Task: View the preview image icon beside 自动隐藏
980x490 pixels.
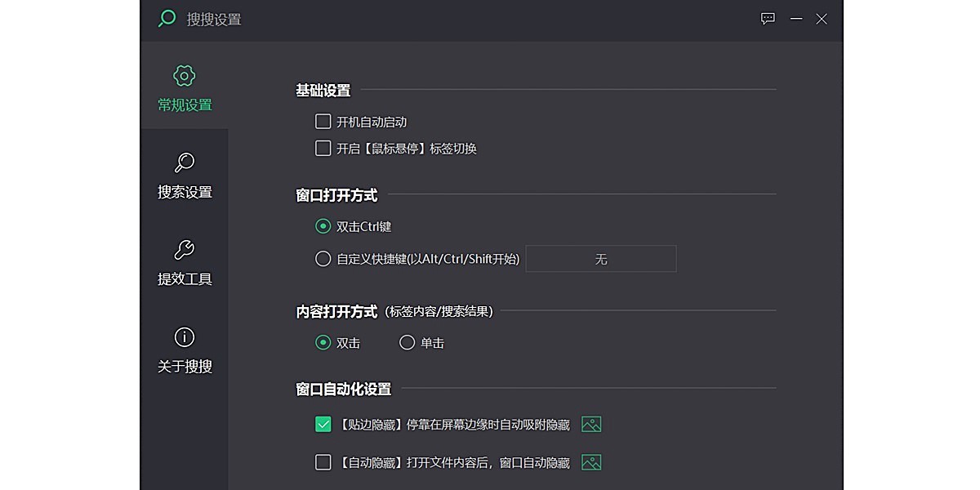Action: point(590,462)
